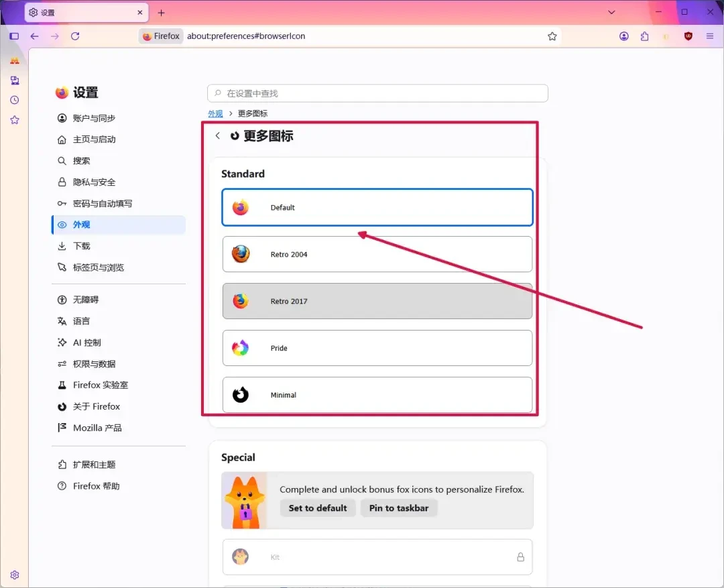724x588 pixels.
Task: Toggle the sidebar panel icon in toolbar
Action: [14, 36]
